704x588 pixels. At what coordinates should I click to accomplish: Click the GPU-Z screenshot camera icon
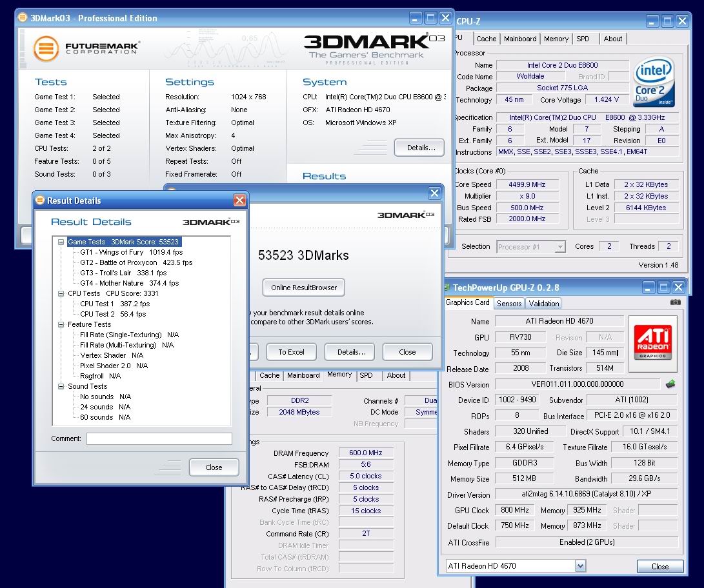click(x=675, y=303)
